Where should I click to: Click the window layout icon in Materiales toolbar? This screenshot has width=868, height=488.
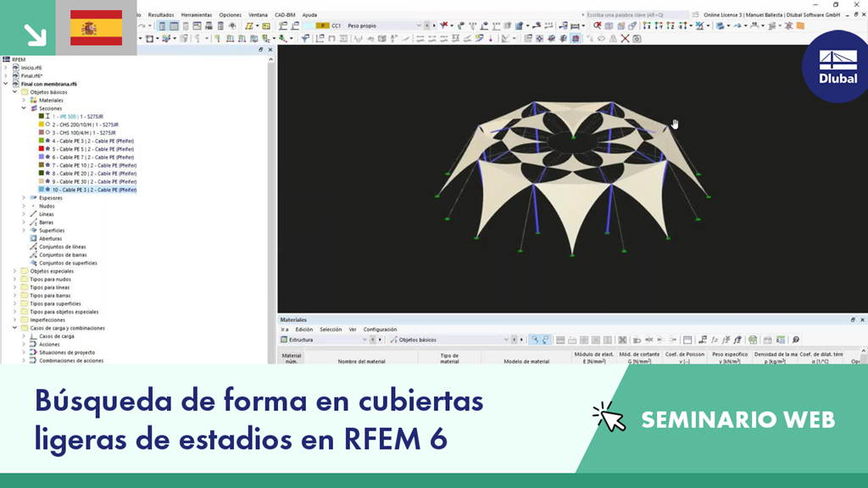(687, 340)
